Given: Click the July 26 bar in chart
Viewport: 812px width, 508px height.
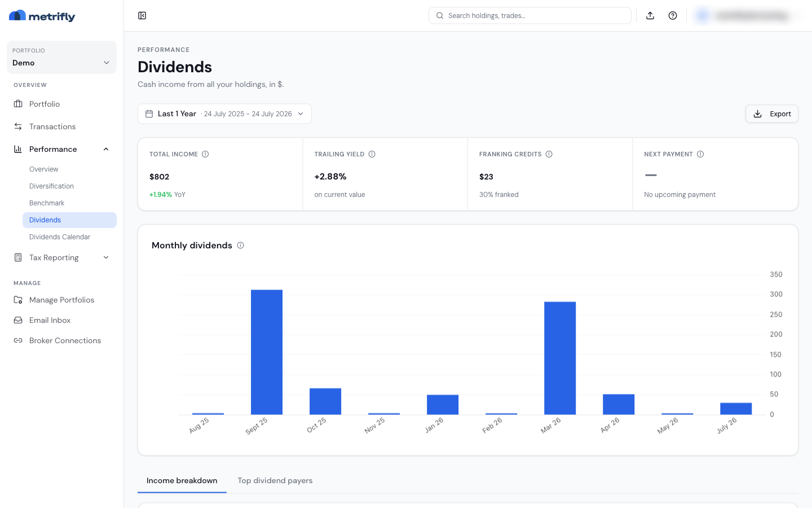Looking at the screenshot, I should point(736,409).
